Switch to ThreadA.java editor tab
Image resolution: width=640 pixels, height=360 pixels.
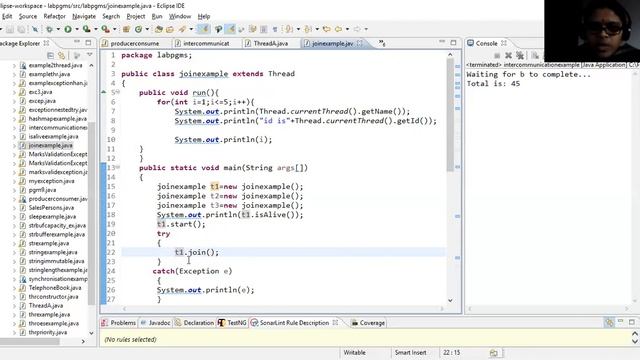pyautogui.click(x=270, y=43)
